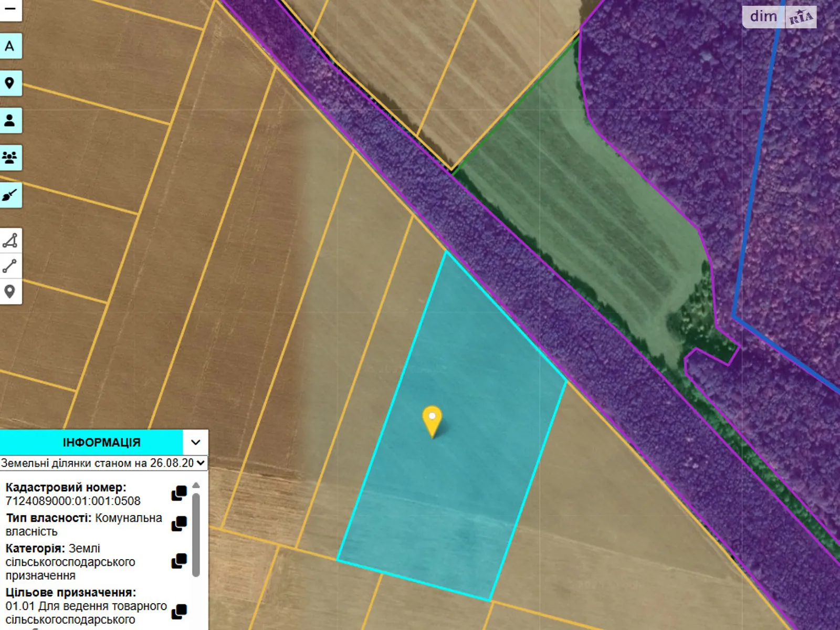840x630 pixels.
Task: Click the black location pin tool
Action: pyautogui.click(x=10, y=83)
